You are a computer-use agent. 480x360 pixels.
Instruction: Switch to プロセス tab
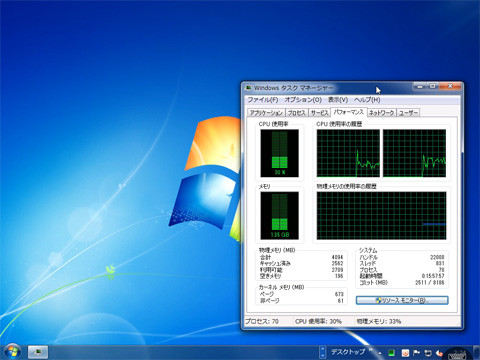(x=297, y=113)
